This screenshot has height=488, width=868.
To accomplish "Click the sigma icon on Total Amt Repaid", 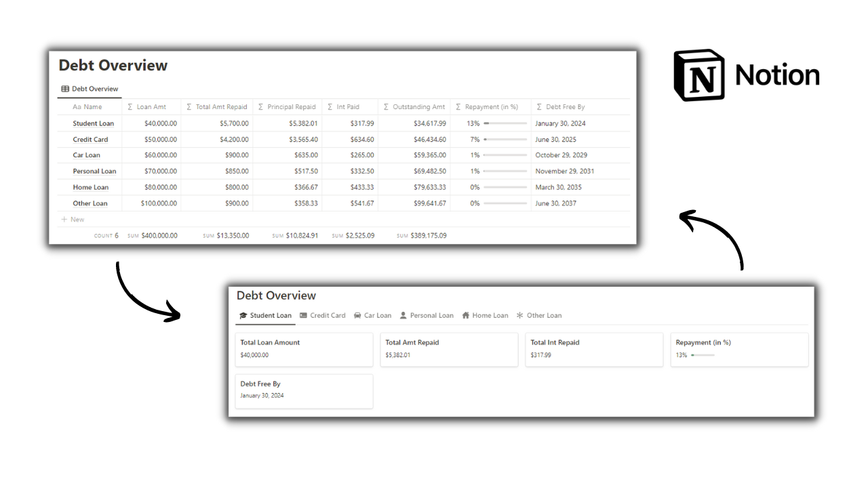I will click(x=189, y=107).
